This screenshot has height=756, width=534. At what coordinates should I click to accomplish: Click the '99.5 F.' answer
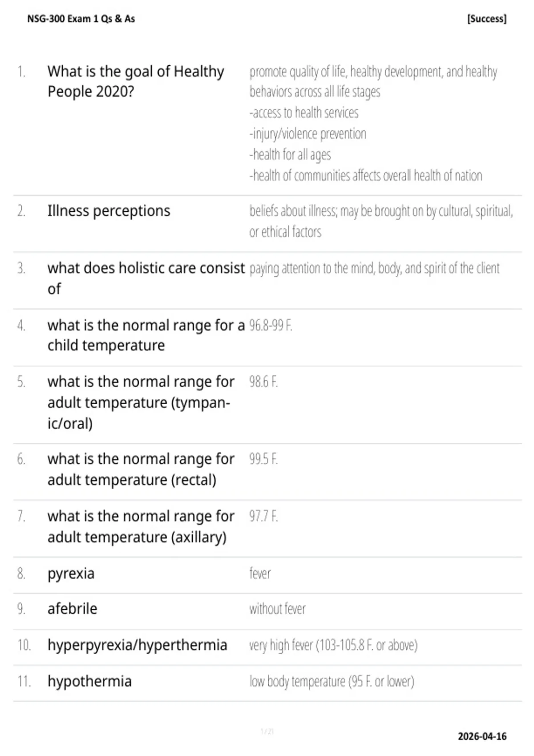pyautogui.click(x=263, y=459)
